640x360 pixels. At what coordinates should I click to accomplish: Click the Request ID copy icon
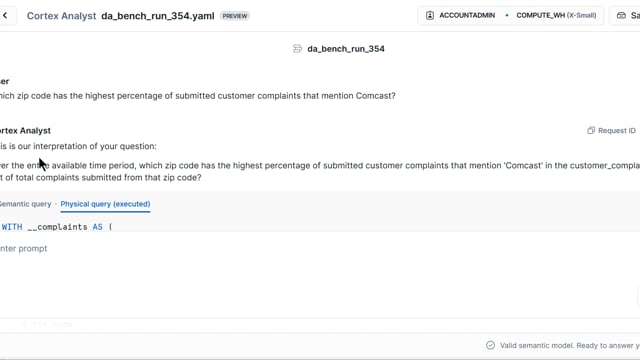coord(591,131)
